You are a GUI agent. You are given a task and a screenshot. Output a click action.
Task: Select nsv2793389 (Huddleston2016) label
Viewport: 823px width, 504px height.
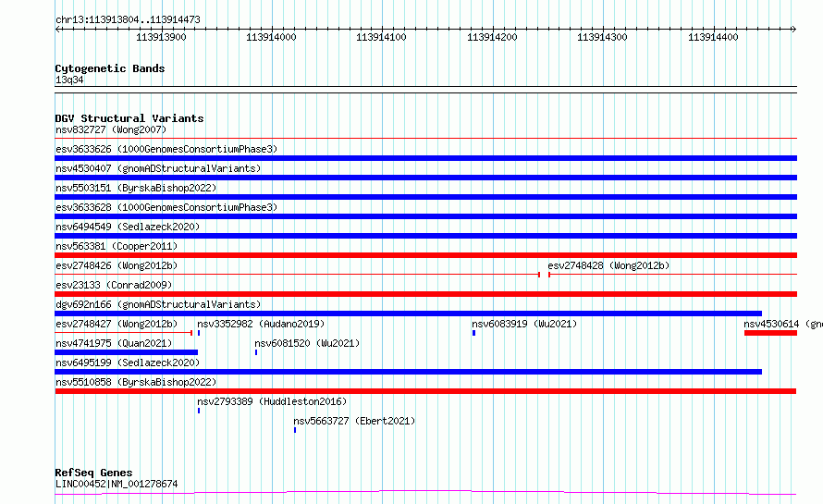tap(272, 401)
